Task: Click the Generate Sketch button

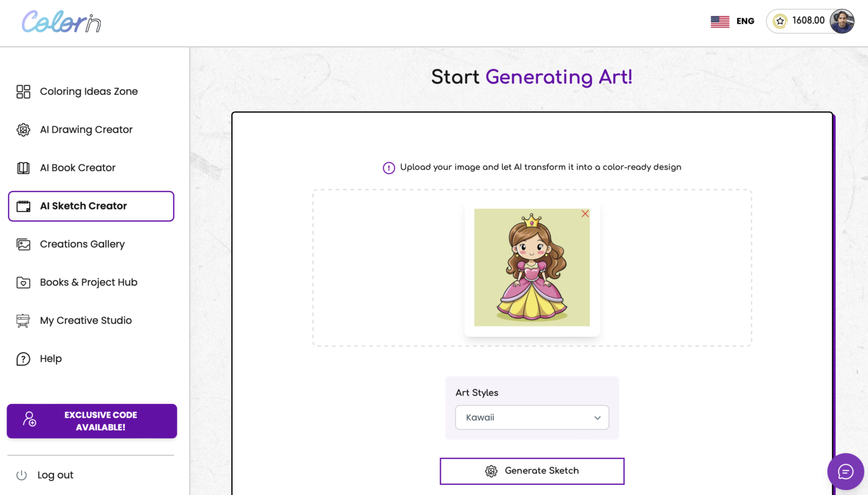Action: pos(532,471)
